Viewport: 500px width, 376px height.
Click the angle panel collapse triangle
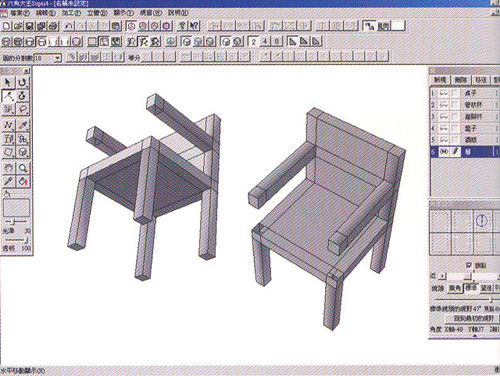coord(474,336)
